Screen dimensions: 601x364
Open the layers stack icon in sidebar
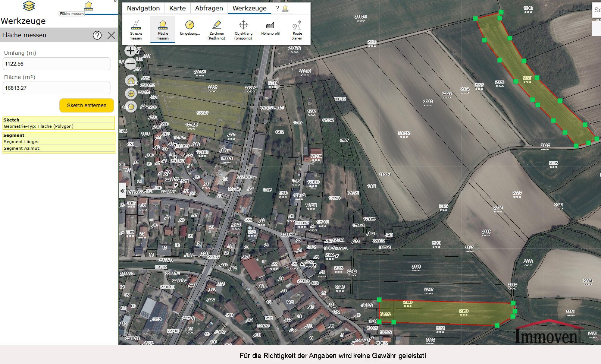29,6
